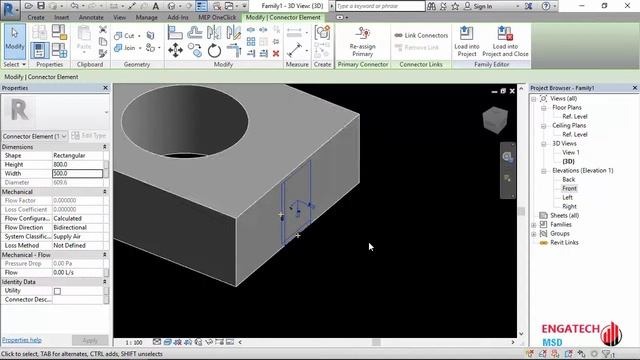Screen dimensions: 640x360
Task: Click the Text tool A icon
Action: (x=156, y=6)
